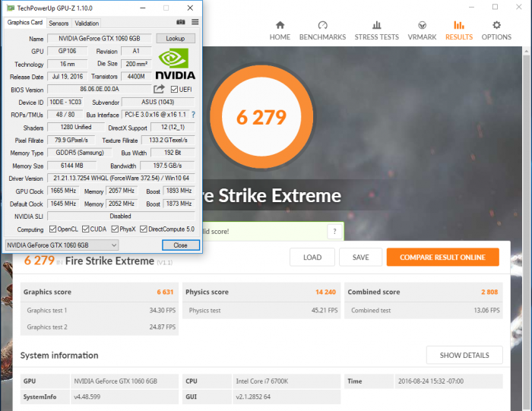Click the Graphics test 2 row
Viewport: 532px width, 411px height.
[100, 327]
